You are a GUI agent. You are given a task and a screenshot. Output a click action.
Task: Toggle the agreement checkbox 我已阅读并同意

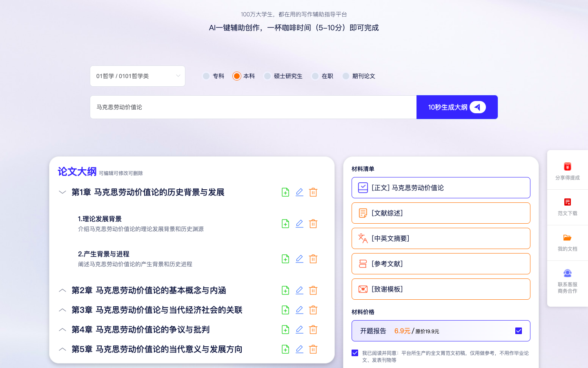(355, 353)
